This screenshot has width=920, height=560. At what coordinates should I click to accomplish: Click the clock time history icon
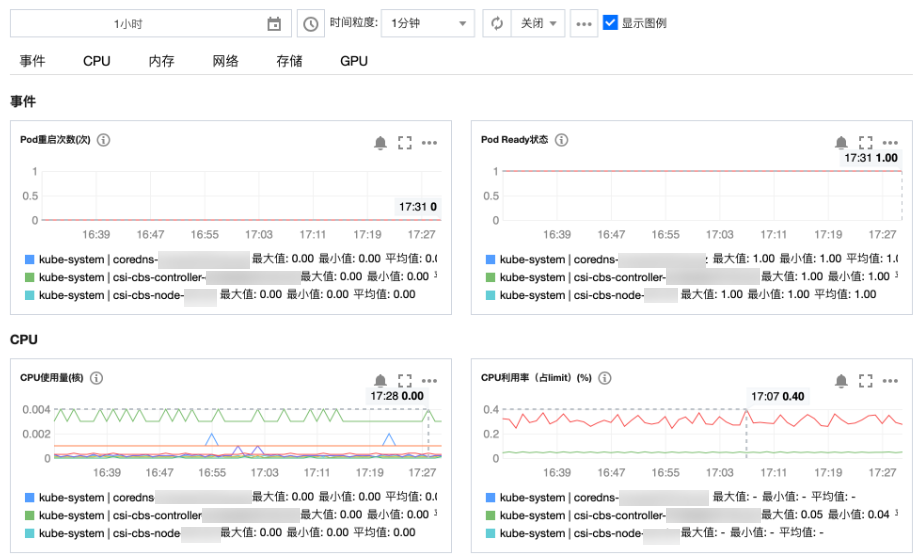[310, 24]
